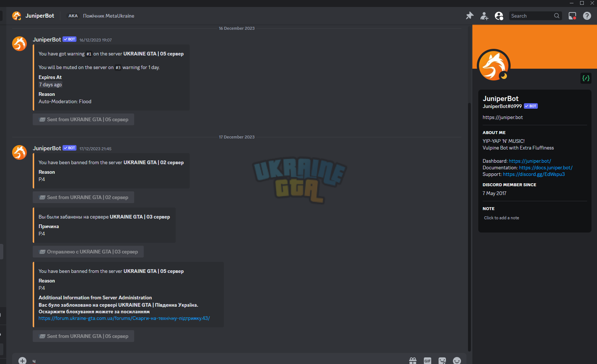This screenshot has width=597, height=364.
Task: Click JuniperBot author name on 21:45 message
Action: click(x=47, y=148)
